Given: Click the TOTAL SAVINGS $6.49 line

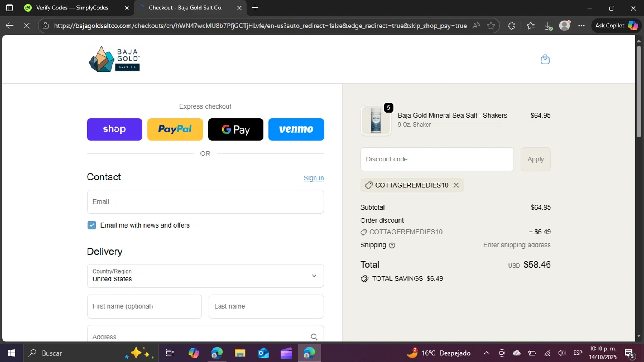Looking at the screenshot, I should [402, 279].
